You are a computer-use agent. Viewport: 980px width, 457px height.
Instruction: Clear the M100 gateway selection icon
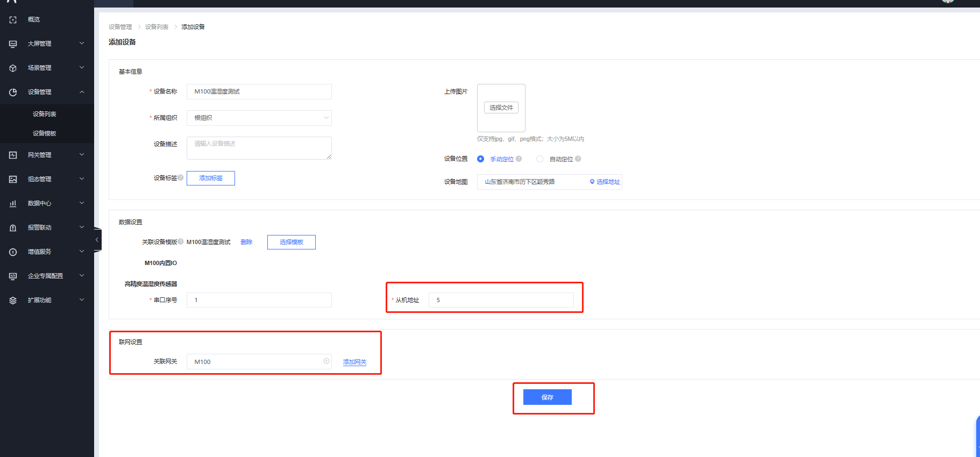pos(326,361)
